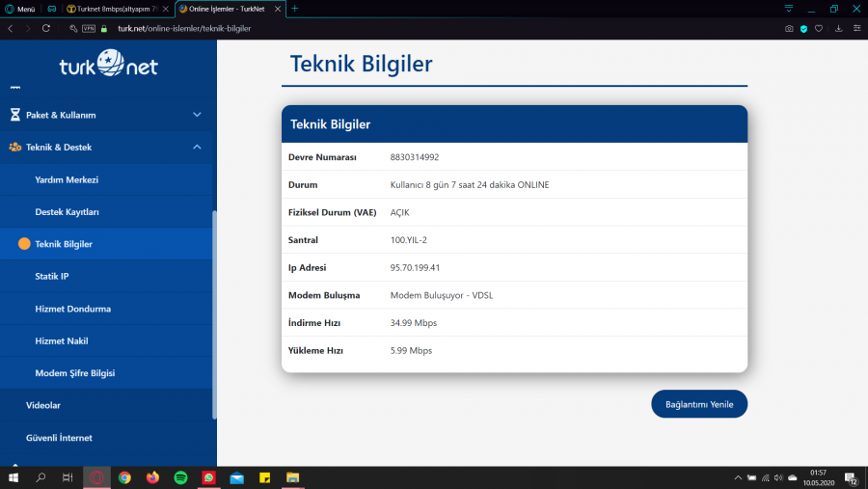Open Task View on the taskbar
The image size is (868, 489).
coord(68,477)
